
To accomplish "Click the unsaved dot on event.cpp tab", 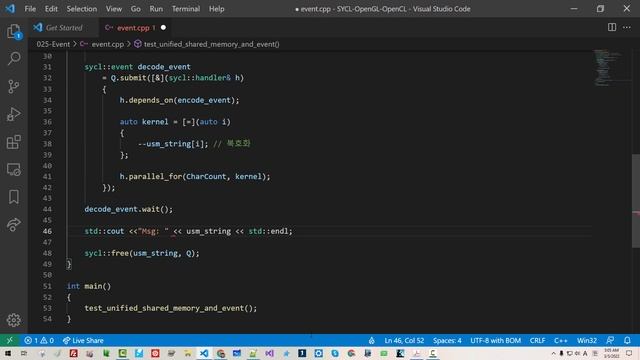I will click(163, 28).
